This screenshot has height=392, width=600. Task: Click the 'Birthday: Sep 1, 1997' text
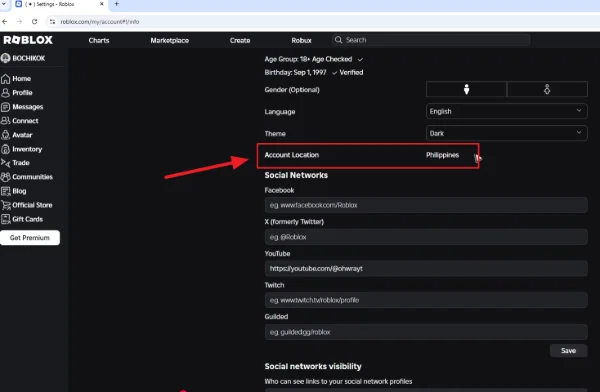(295, 72)
